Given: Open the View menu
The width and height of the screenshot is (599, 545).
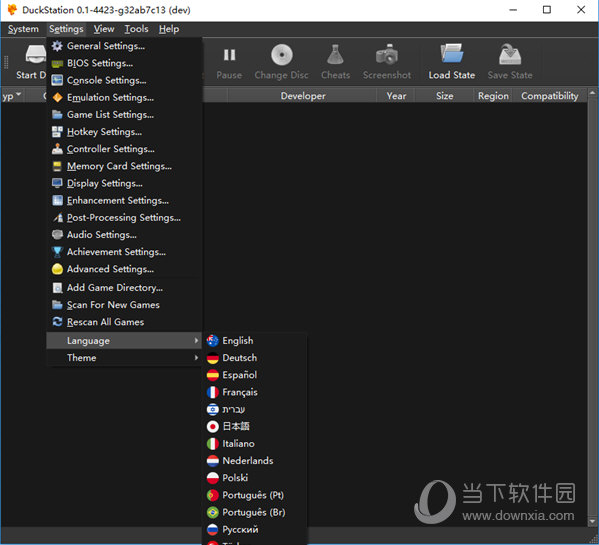Looking at the screenshot, I should coord(104,29).
